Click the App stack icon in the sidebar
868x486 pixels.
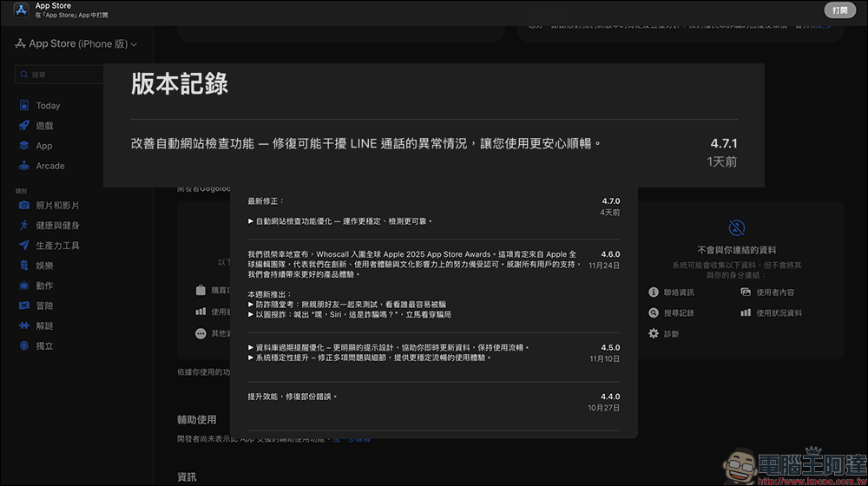23,146
